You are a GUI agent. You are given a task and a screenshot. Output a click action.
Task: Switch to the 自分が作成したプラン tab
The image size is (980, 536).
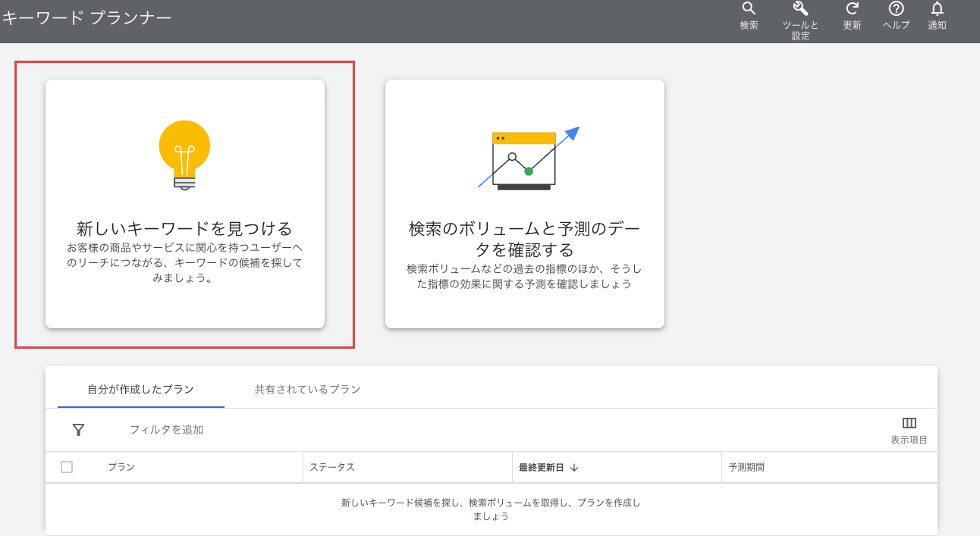[140, 390]
